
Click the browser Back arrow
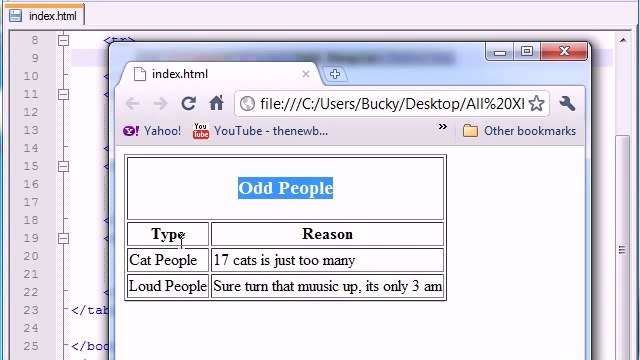(133, 104)
